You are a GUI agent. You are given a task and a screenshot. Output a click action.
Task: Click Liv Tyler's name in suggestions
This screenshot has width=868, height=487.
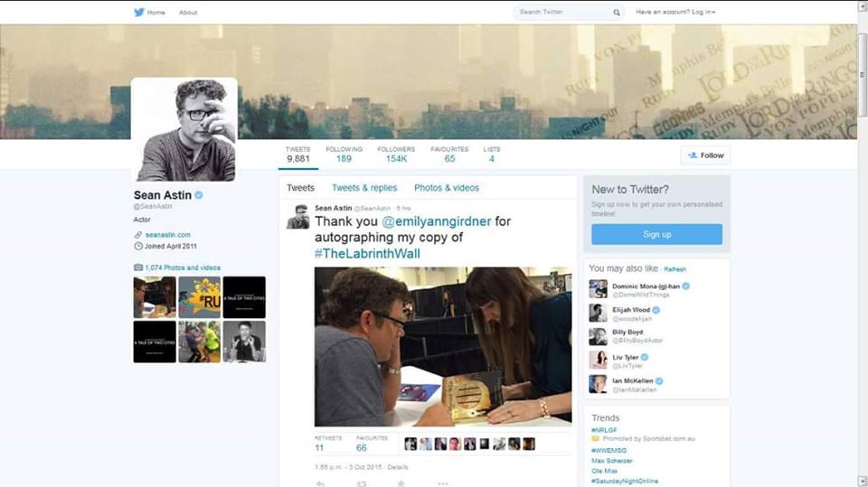click(x=626, y=358)
